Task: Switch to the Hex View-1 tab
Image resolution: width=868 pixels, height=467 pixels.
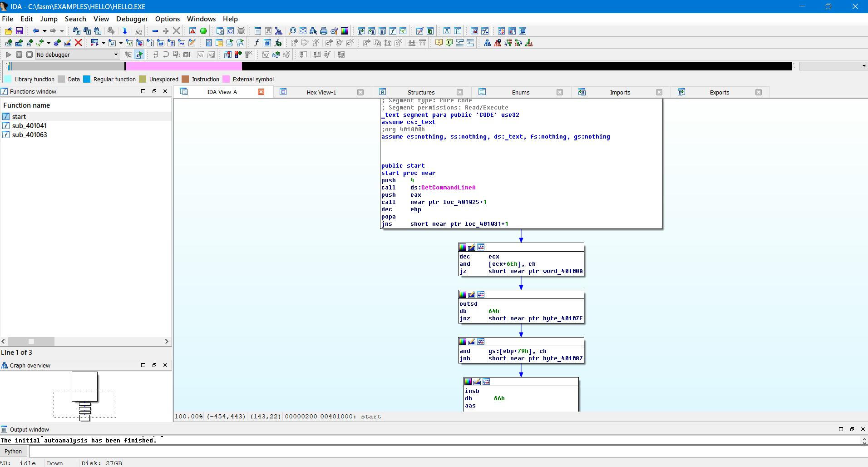Action: [x=321, y=92]
